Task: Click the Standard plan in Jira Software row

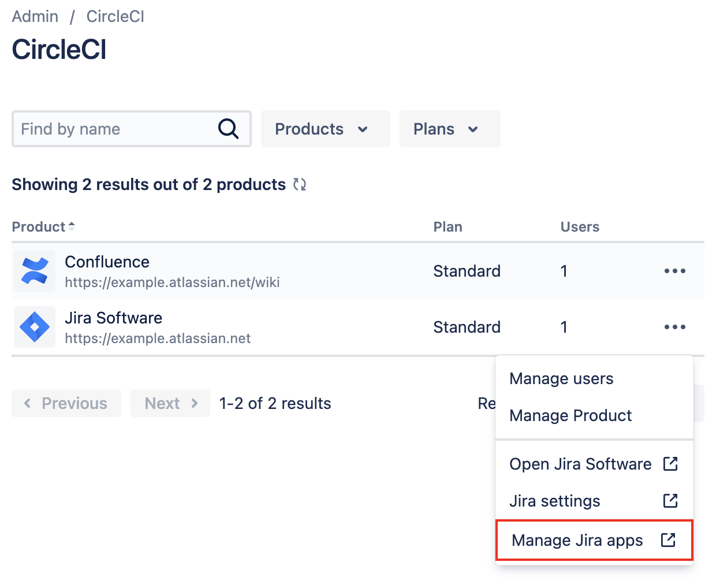Action: point(467,327)
